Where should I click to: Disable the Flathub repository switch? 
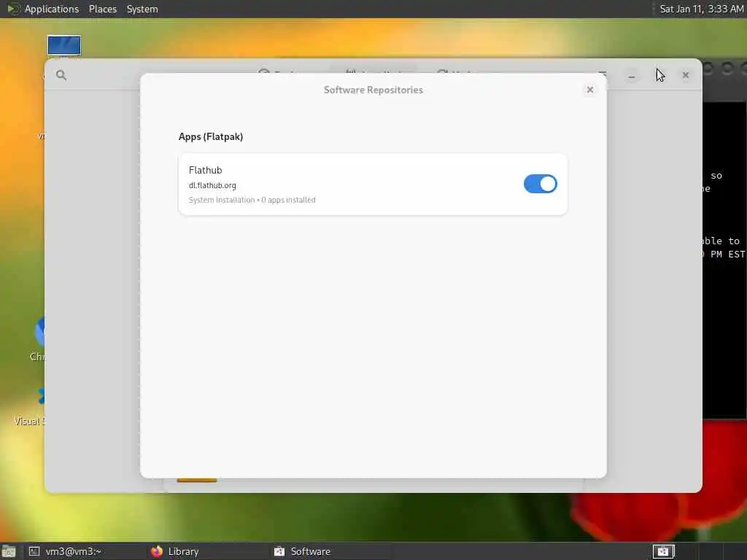[x=541, y=184]
